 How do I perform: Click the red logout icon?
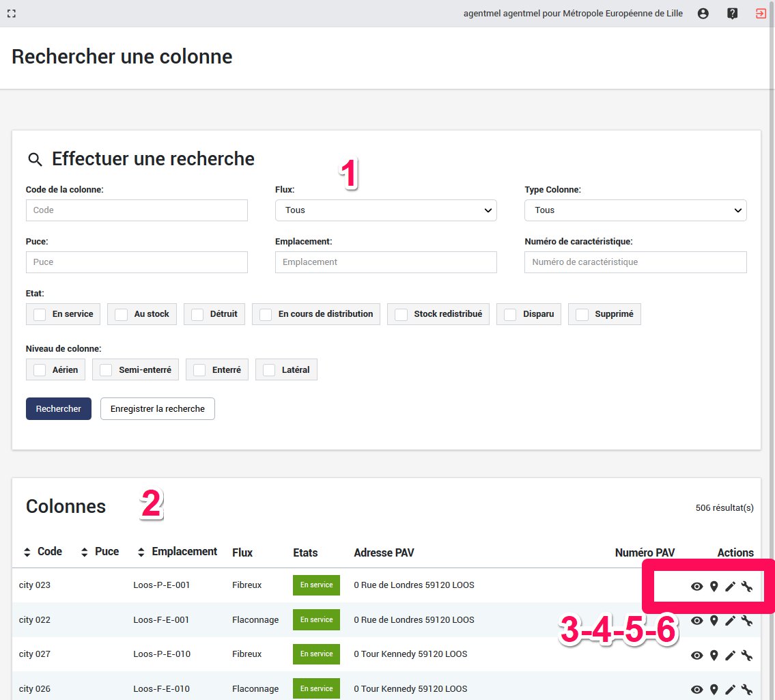[x=761, y=14]
